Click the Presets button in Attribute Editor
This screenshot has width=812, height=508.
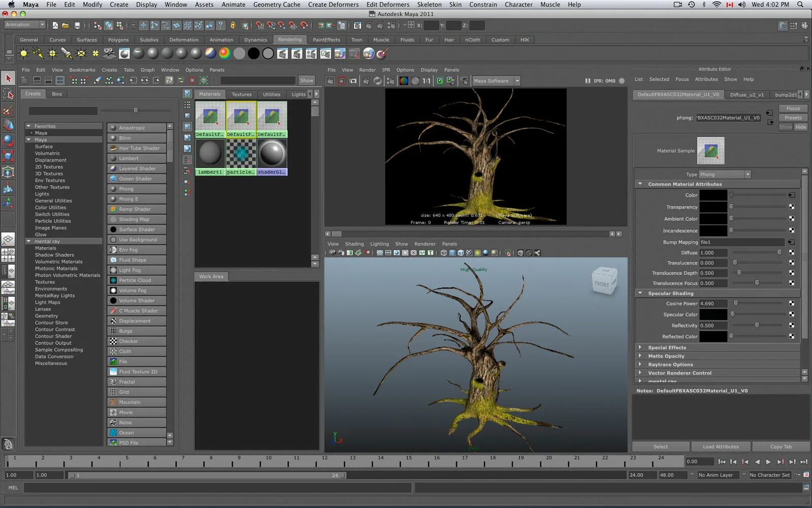pyautogui.click(x=793, y=118)
